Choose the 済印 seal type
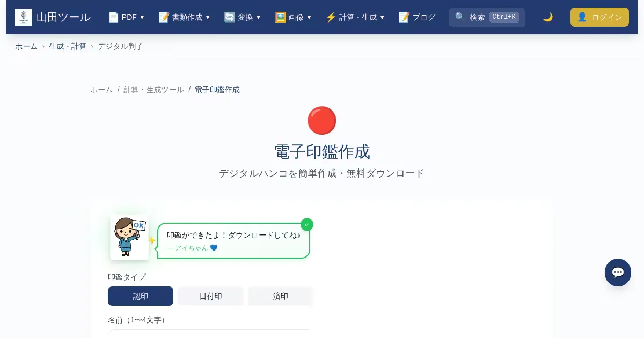The image size is (644, 338). pos(280,296)
